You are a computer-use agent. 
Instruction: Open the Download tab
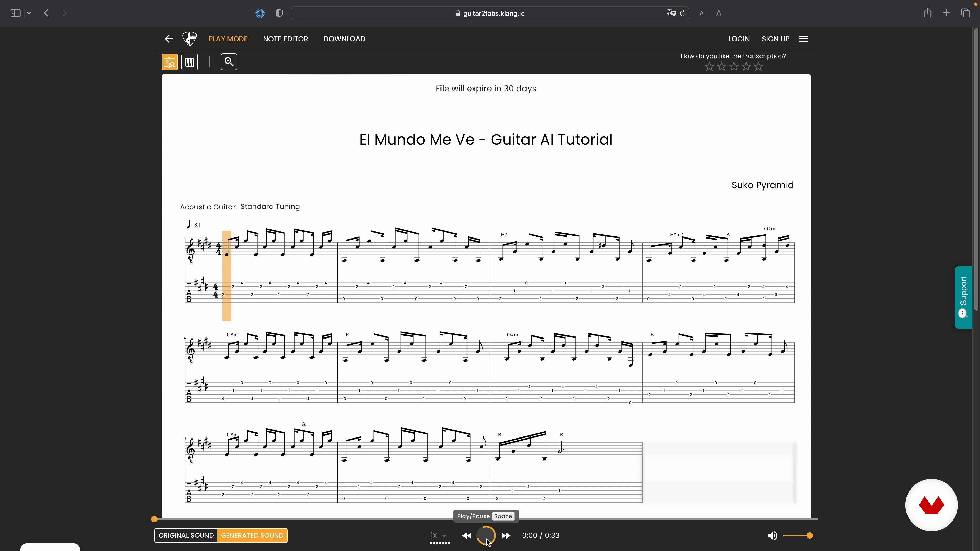(344, 39)
